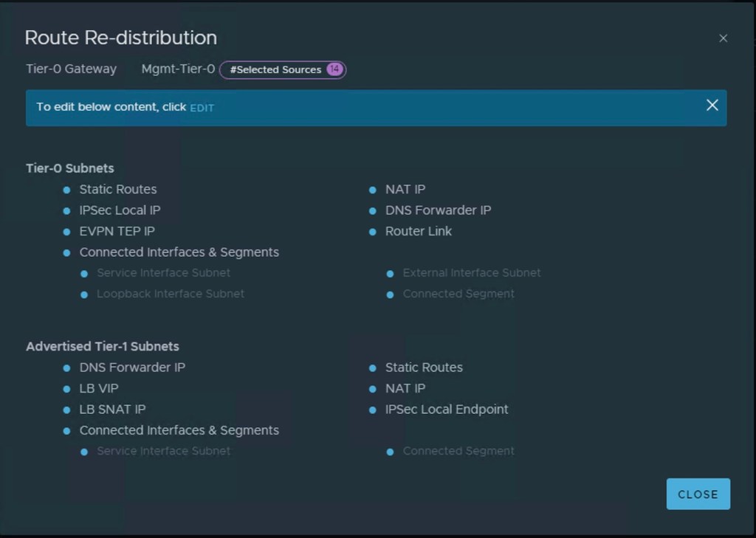Click the EDIT link in the banner

click(x=202, y=108)
